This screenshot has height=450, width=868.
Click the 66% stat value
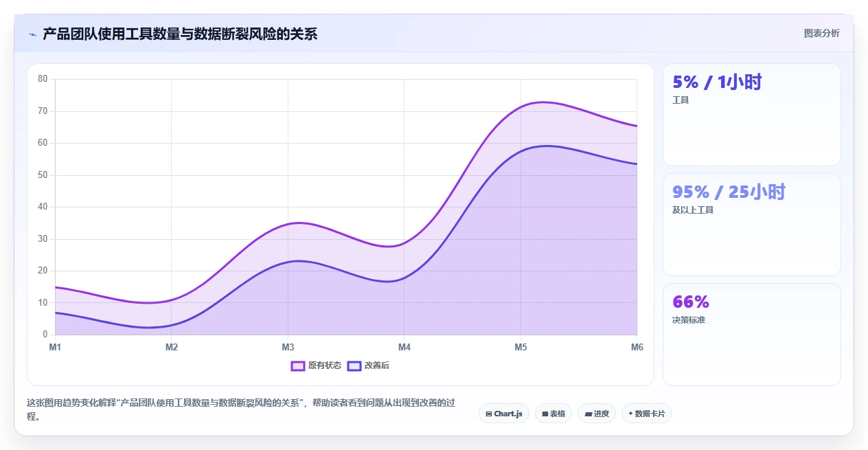click(x=691, y=302)
